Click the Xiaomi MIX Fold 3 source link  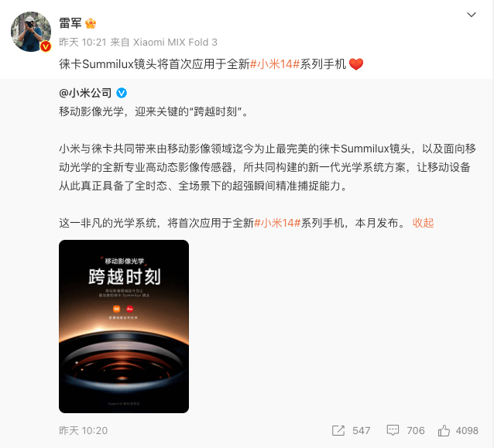175,43
